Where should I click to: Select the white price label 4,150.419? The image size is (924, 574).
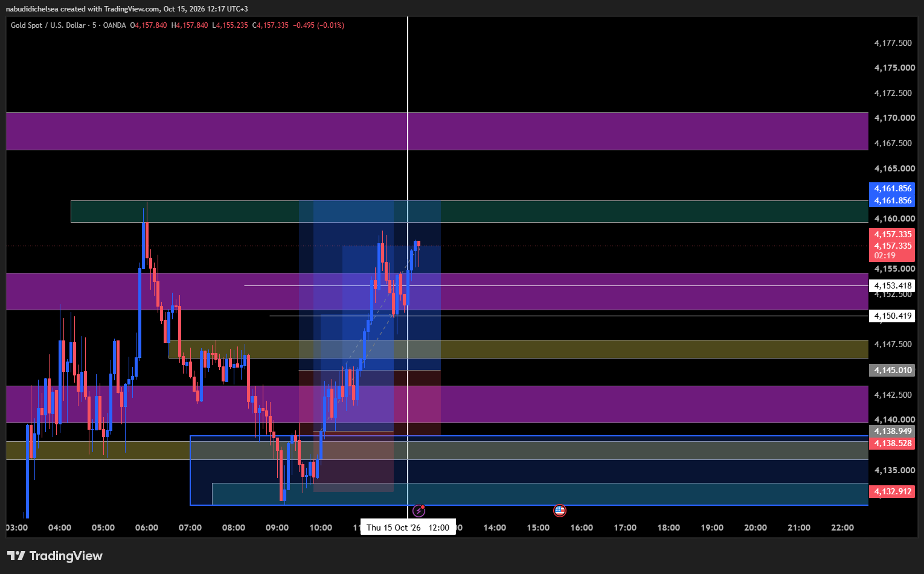tap(892, 316)
